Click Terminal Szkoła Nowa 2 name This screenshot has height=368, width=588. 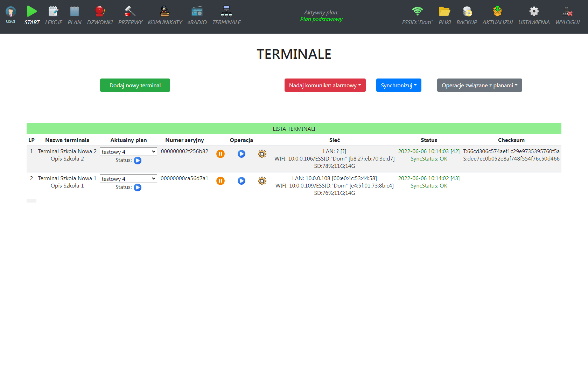(x=67, y=151)
